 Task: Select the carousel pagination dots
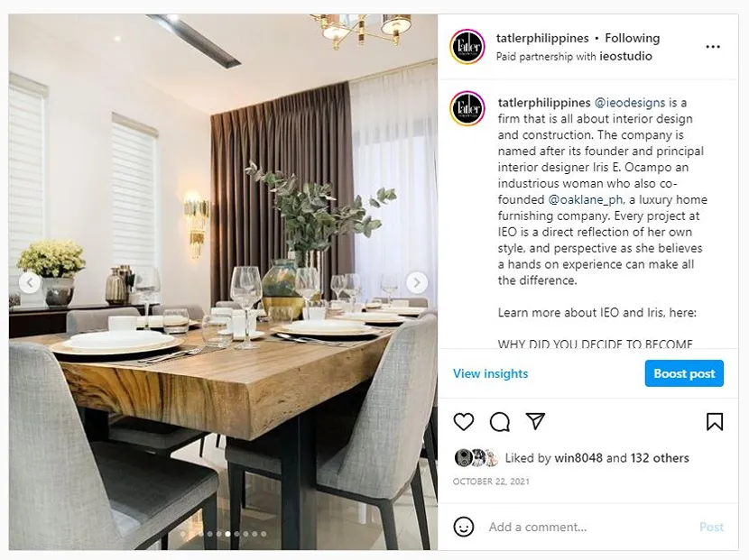click(223, 534)
